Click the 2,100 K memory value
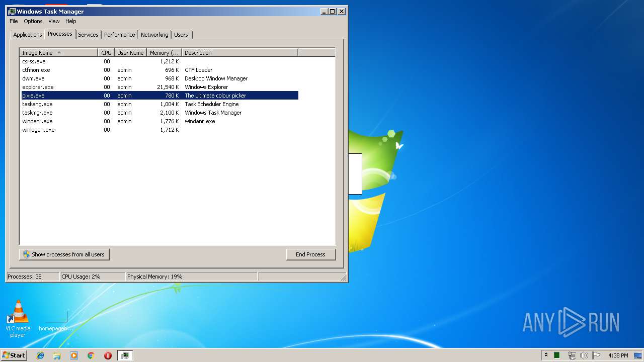 point(169,113)
